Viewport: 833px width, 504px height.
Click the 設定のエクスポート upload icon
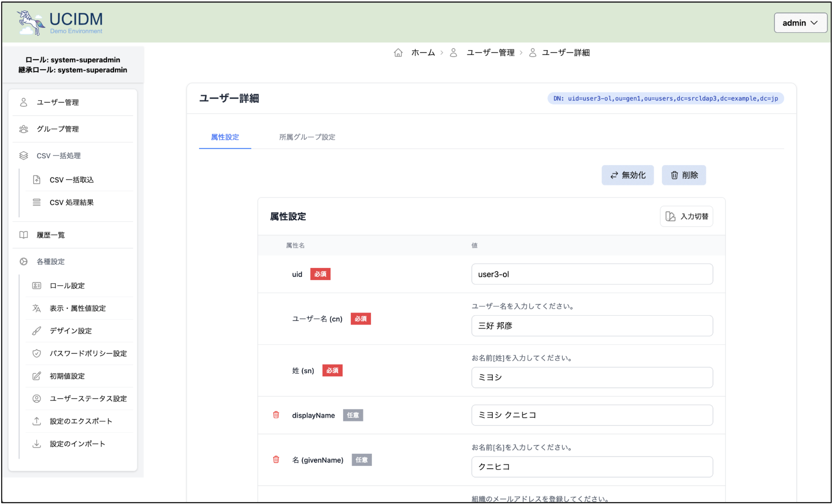pyautogui.click(x=37, y=421)
